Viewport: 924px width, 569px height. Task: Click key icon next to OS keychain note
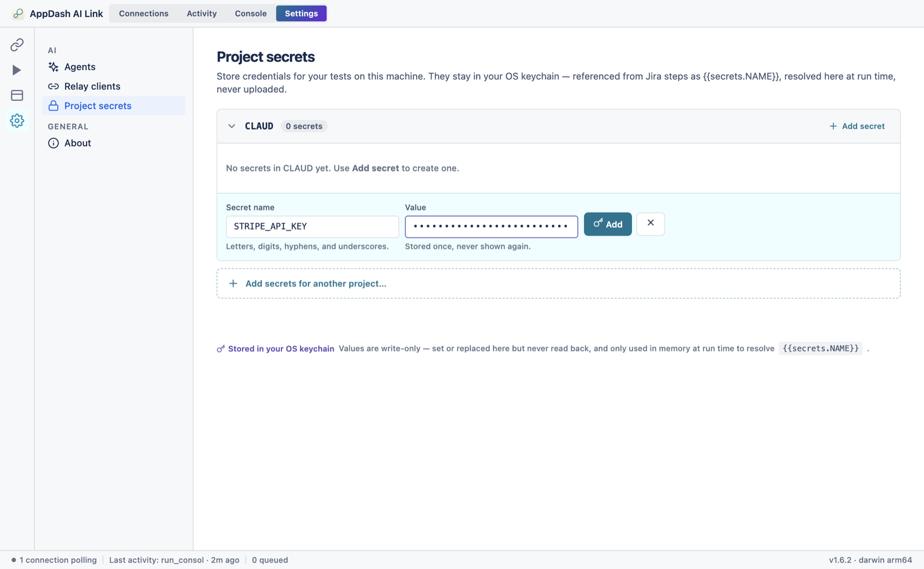(221, 349)
